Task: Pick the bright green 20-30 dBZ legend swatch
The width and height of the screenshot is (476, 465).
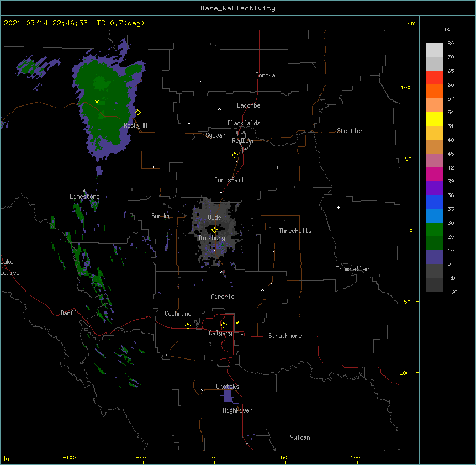Action: click(x=434, y=230)
